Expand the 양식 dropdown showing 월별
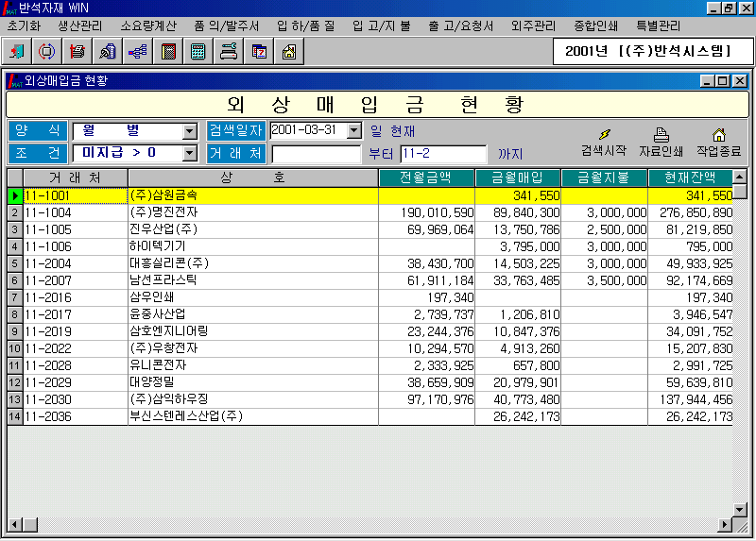This screenshot has height=541, width=756. (190, 131)
